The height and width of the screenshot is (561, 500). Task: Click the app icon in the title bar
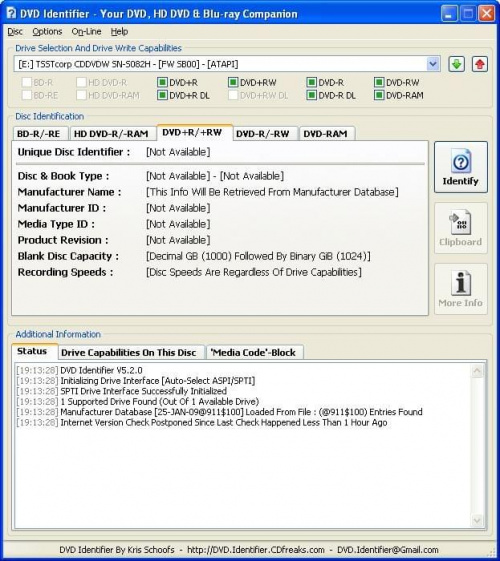pyautogui.click(x=11, y=13)
